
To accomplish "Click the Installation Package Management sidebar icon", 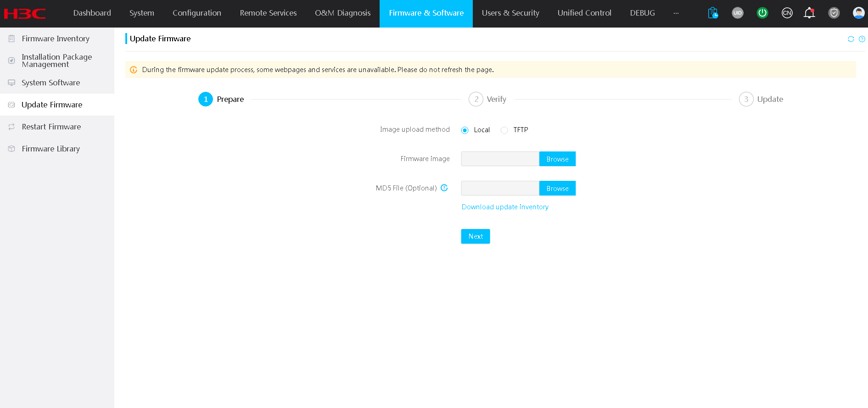I will 11,61.
